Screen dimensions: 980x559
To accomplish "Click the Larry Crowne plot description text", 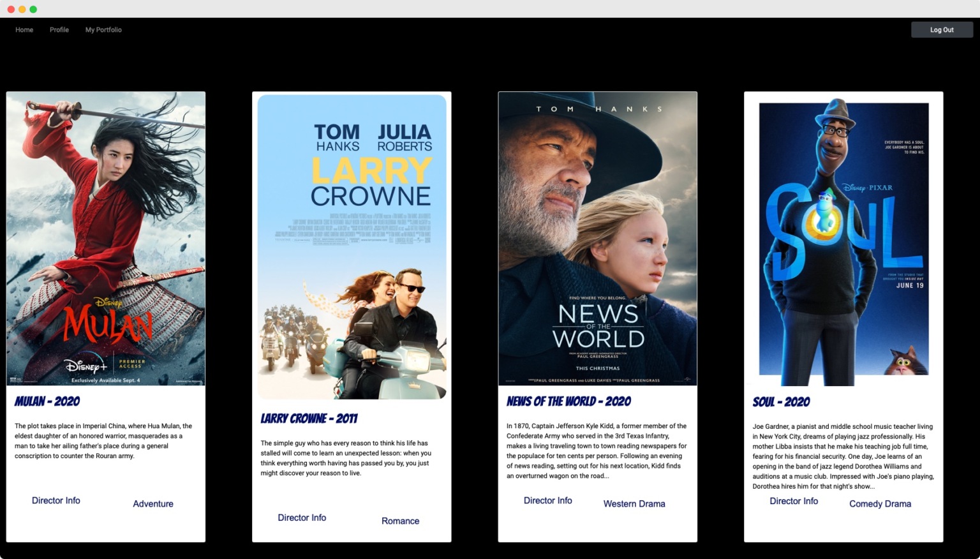I will coord(346,458).
